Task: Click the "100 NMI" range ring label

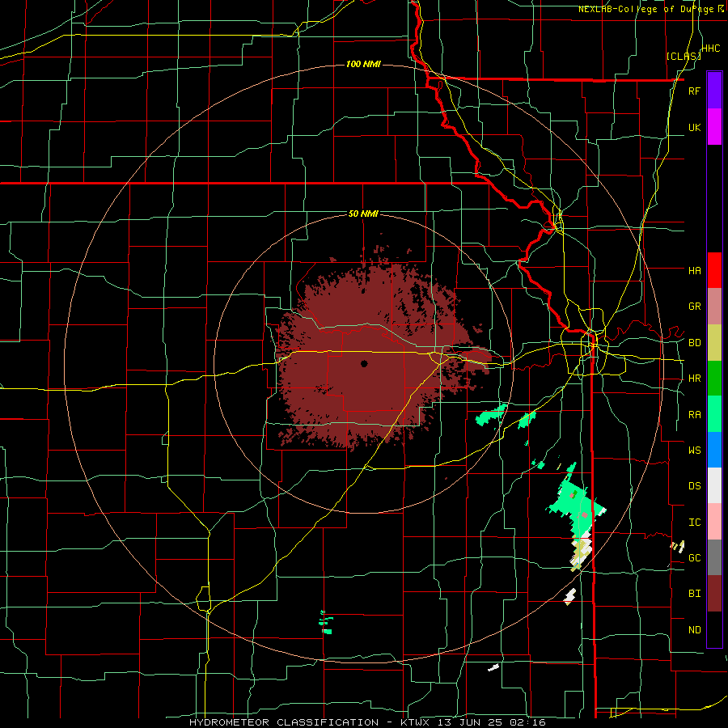Action: [x=363, y=64]
